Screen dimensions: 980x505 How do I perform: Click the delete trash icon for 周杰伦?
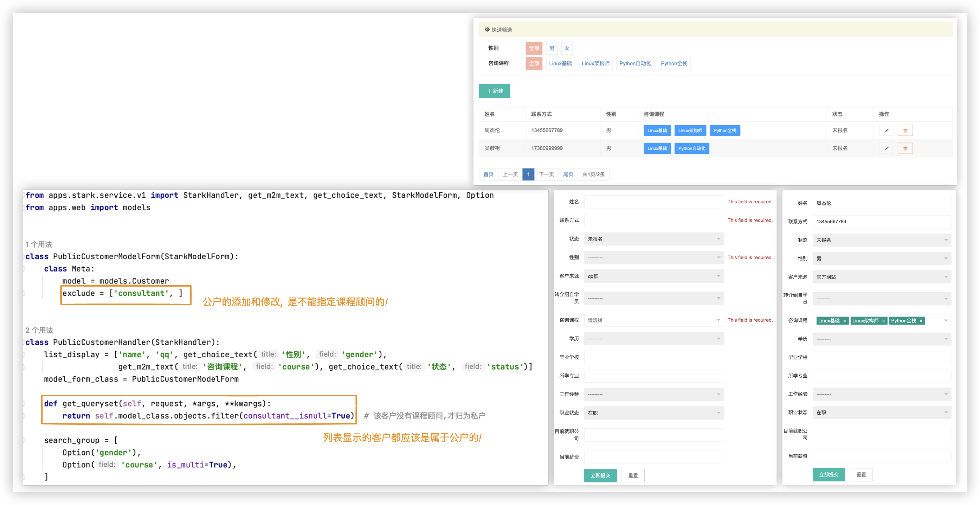pyautogui.click(x=905, y=130)
